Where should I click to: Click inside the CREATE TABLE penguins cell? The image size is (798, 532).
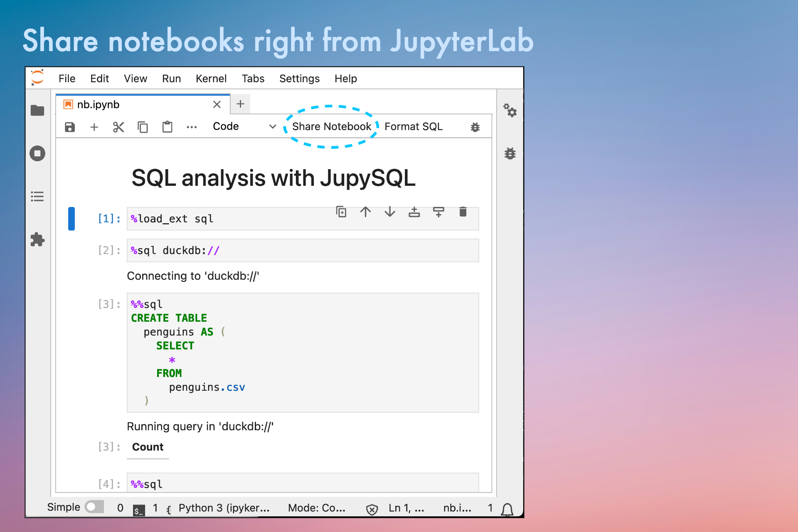coord(303,352)
